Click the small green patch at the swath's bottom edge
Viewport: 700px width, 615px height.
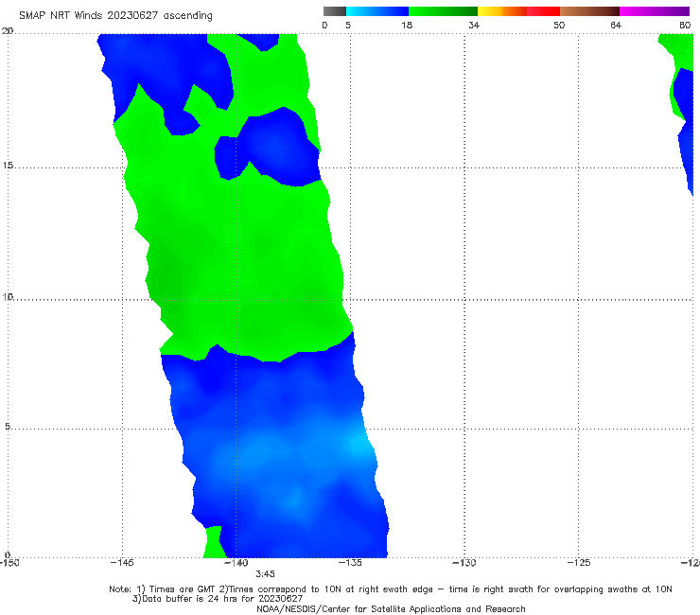tap(214, 542)
